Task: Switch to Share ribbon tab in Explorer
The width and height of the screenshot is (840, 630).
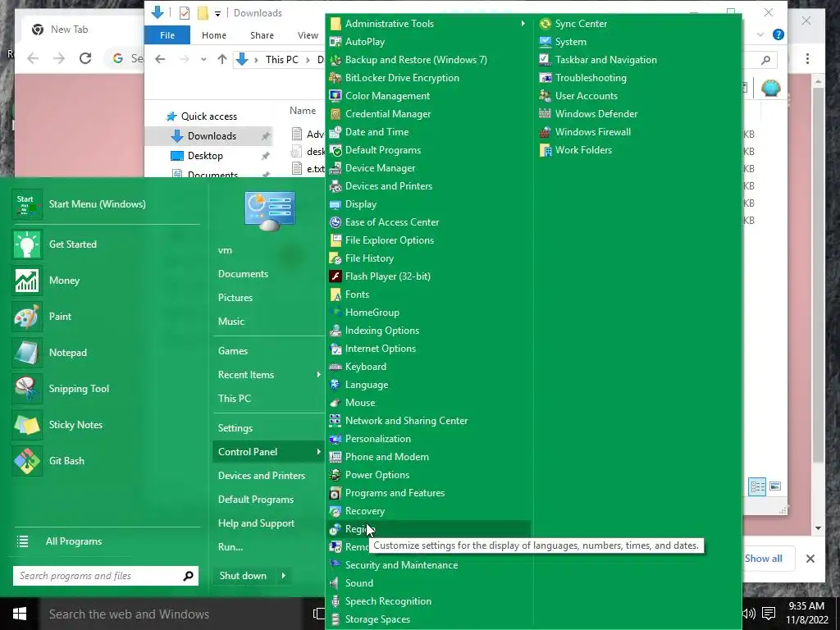Action: click(x=262, y=35)
